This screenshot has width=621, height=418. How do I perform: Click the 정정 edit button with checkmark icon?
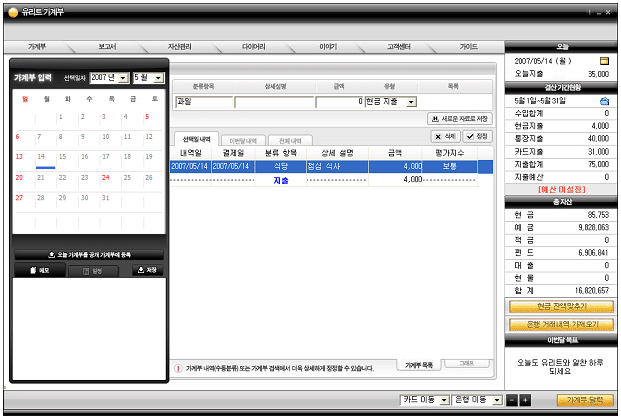[x=477, y=135]
